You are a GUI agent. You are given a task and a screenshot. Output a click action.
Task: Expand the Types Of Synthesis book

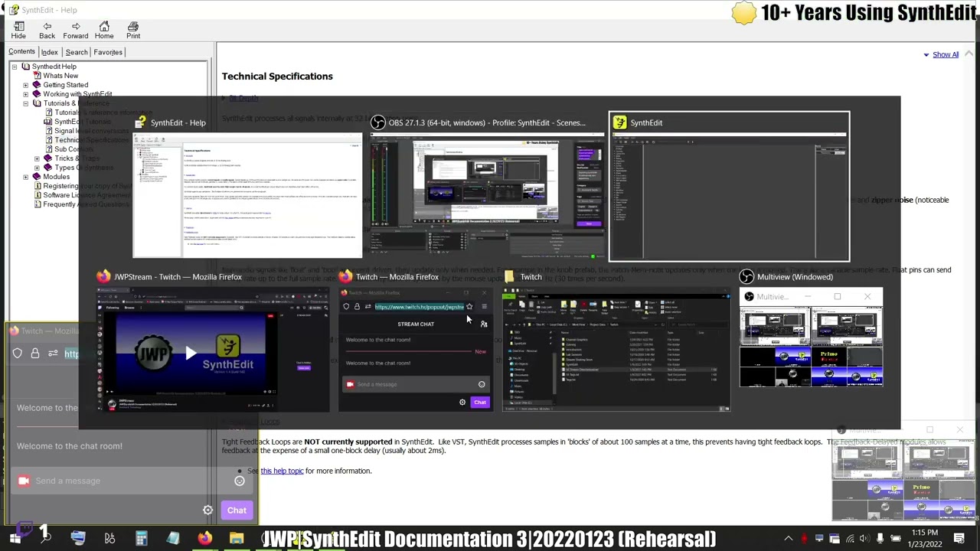click(37, 168)
